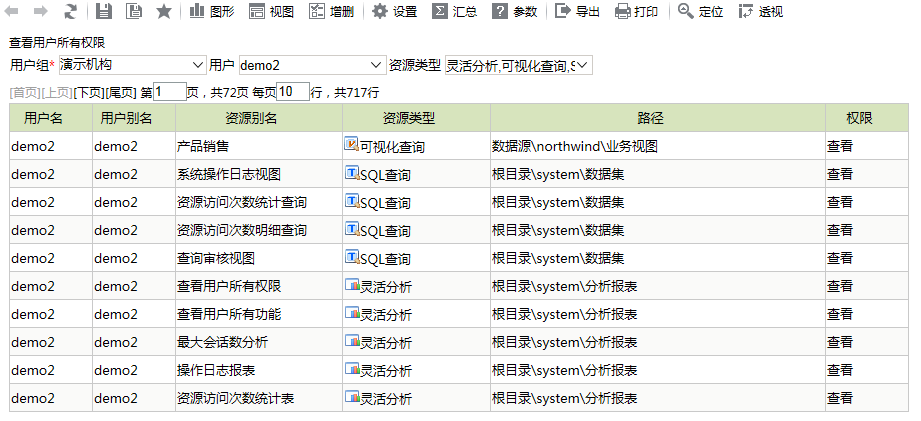
Task: Select the 产品销售 cell
Action: (x=259, y=146)
